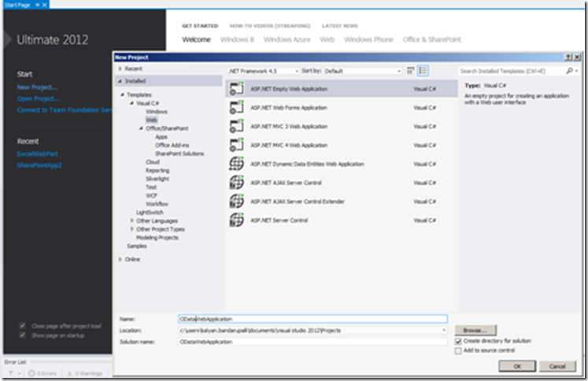588x381 pixels.
Task: Click the Dynamic Data Entities Web Application icon
Action: 237,164
